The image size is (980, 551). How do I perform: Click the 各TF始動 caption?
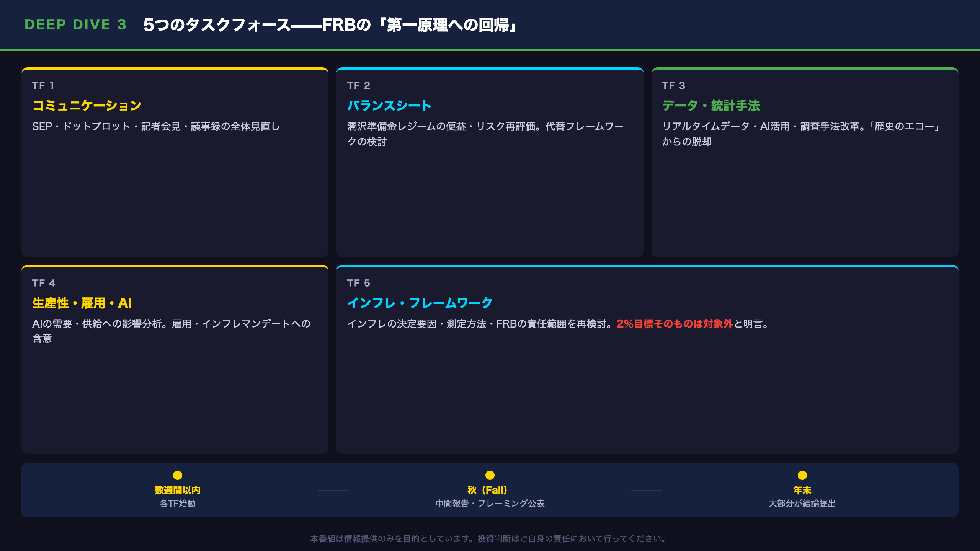pos(178,504)
